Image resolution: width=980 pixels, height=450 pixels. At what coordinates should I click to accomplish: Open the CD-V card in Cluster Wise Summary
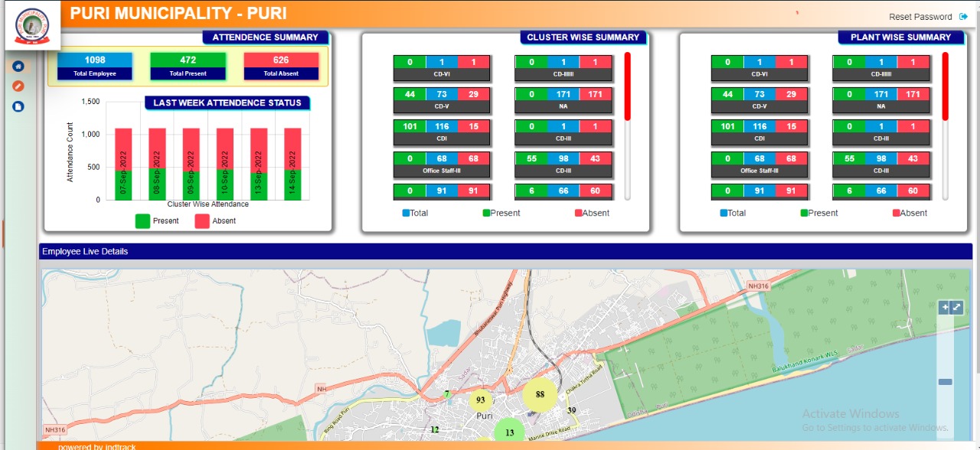pyautogui.click(x=442, y=100)
